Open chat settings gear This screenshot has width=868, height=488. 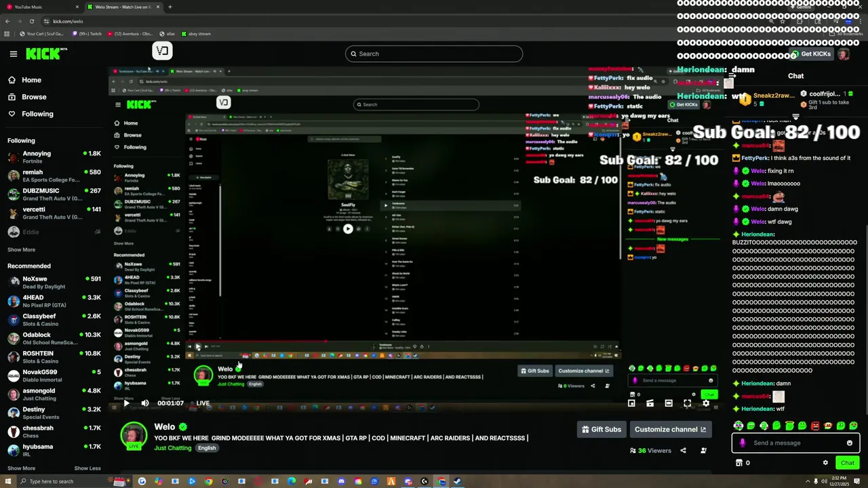point(825,463)
